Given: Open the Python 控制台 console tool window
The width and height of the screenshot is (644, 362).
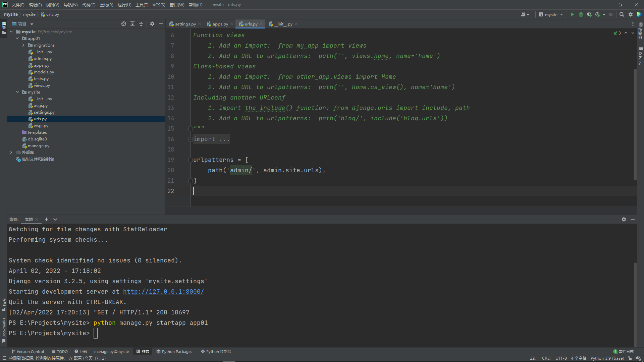Looking at the screenshot, I should click(x=216, y=352).
